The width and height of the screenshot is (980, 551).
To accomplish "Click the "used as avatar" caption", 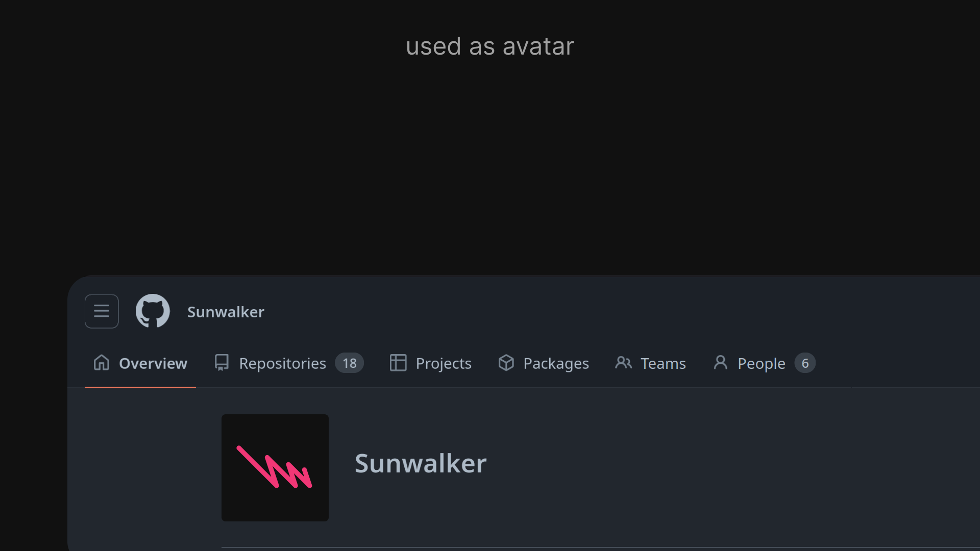I will click(490, 46).
